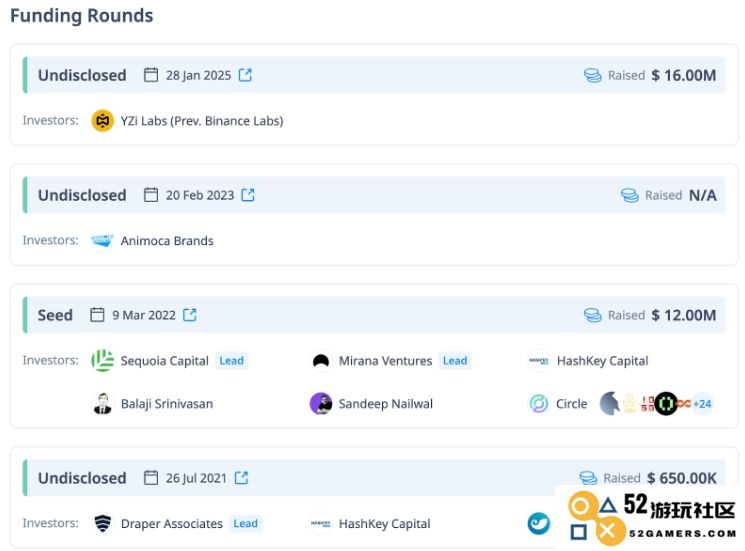Click HashKey Capital logo in the 26 Jul 2021 round

321,523
